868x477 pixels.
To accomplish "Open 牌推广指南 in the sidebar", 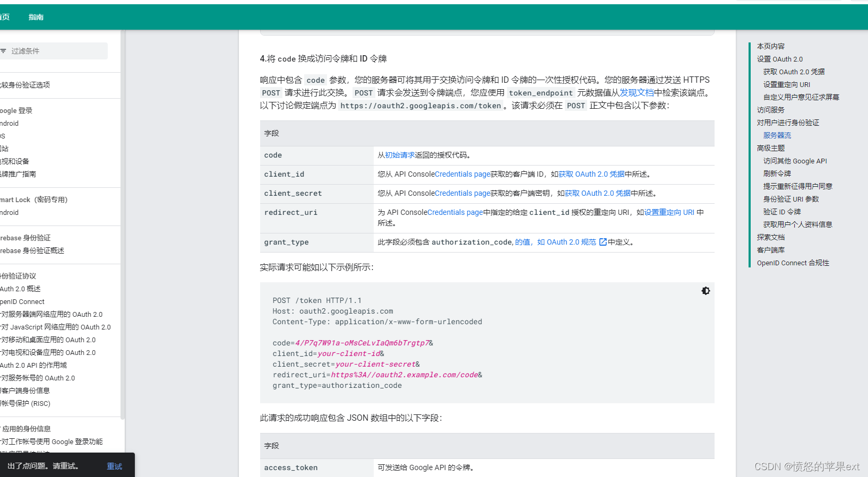I will point(18,174).
